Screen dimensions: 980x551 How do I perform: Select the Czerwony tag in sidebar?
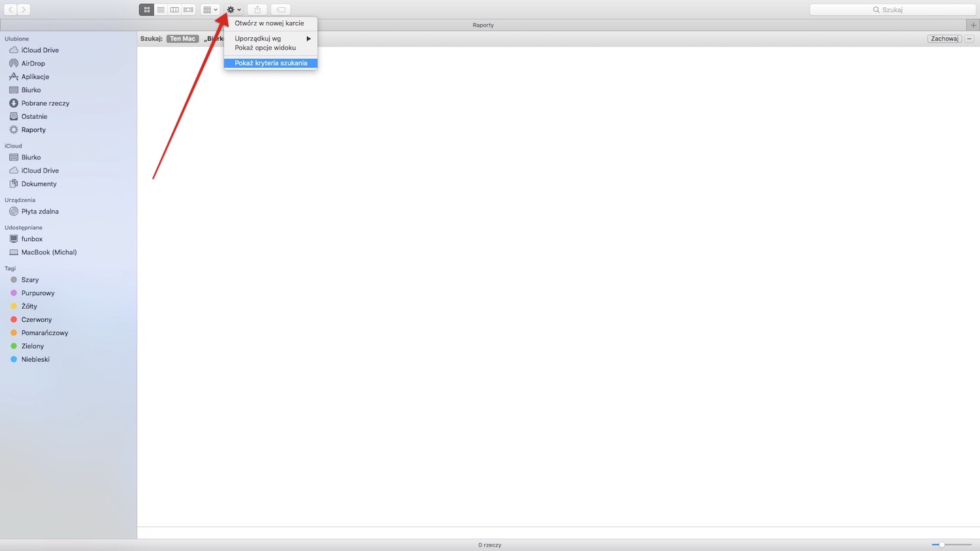point(36,320)
